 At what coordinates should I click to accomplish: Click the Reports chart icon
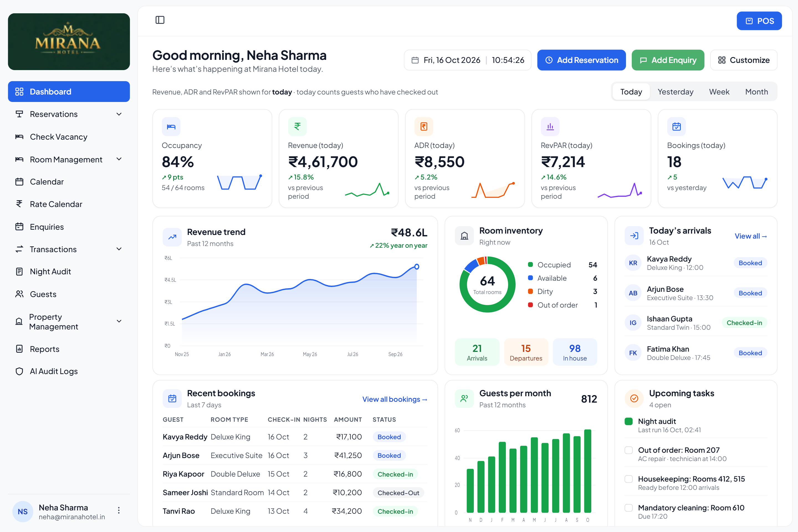(19, 349)
